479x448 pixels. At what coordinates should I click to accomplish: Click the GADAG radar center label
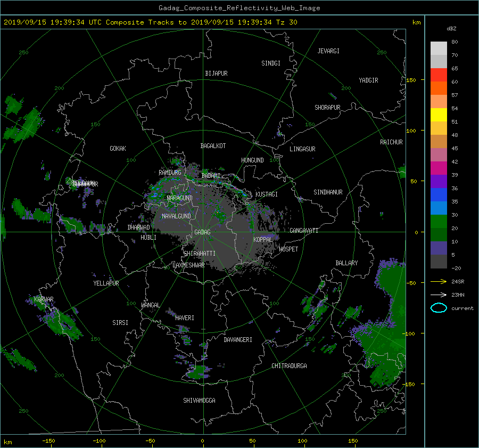(x=202, y=232)
